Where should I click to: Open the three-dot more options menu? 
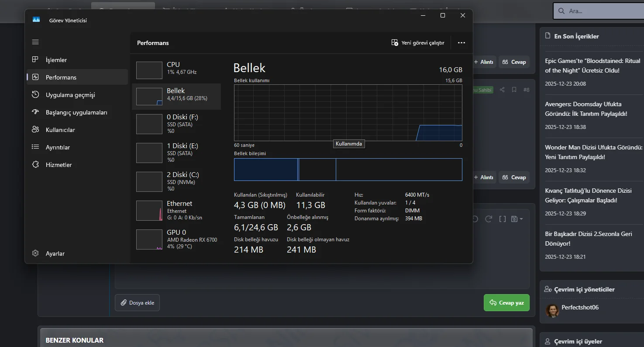click(x=461, y=43)
